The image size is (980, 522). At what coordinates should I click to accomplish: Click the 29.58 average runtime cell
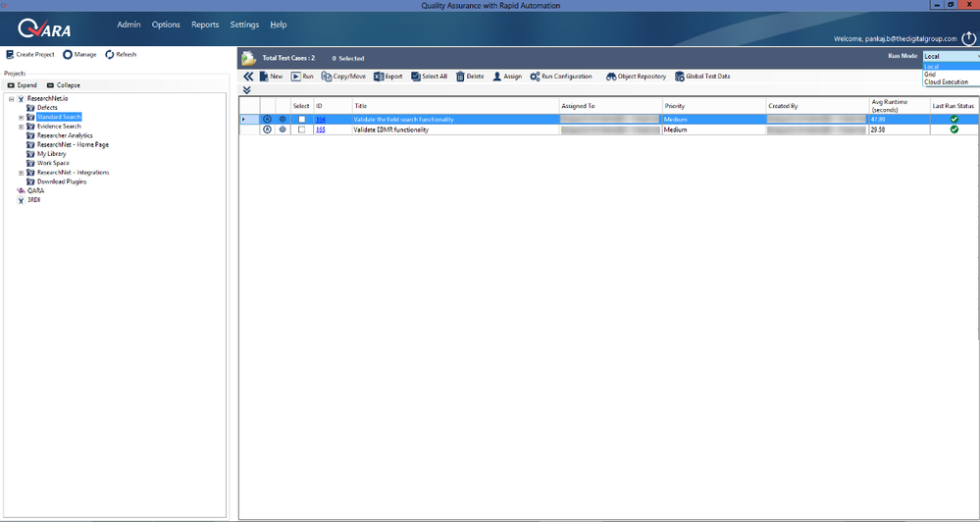click(x=899, y=130)
